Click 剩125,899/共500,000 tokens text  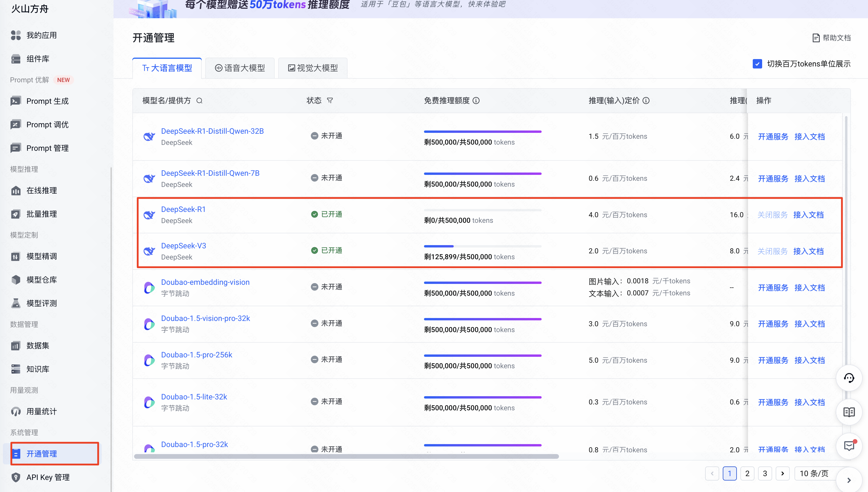(x=469, y=257)
